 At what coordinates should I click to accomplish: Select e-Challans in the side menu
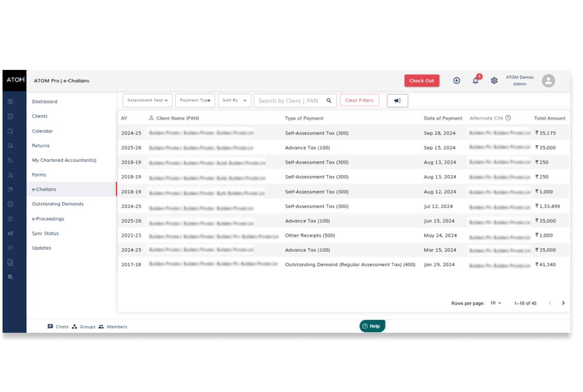coord(72,190)
